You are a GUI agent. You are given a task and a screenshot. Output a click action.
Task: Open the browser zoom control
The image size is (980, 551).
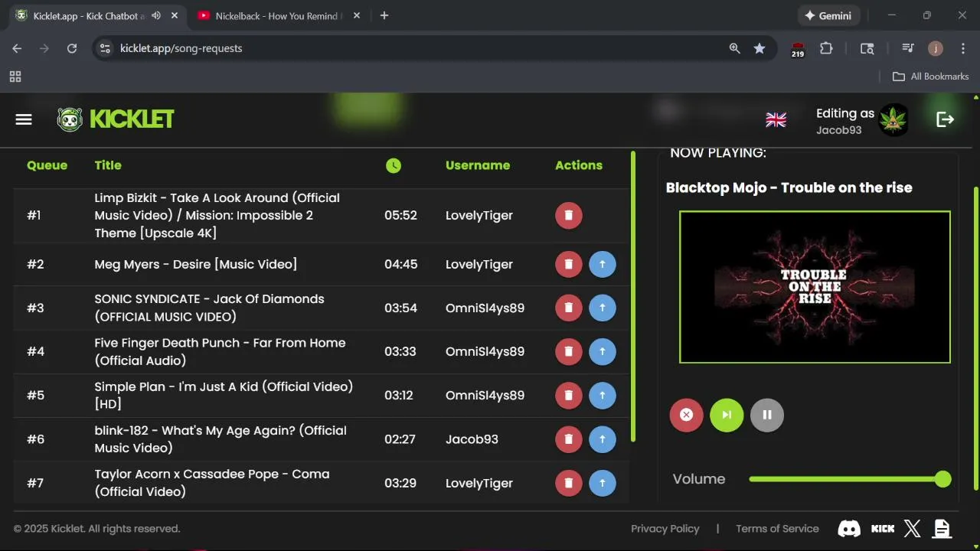point(735,48)
